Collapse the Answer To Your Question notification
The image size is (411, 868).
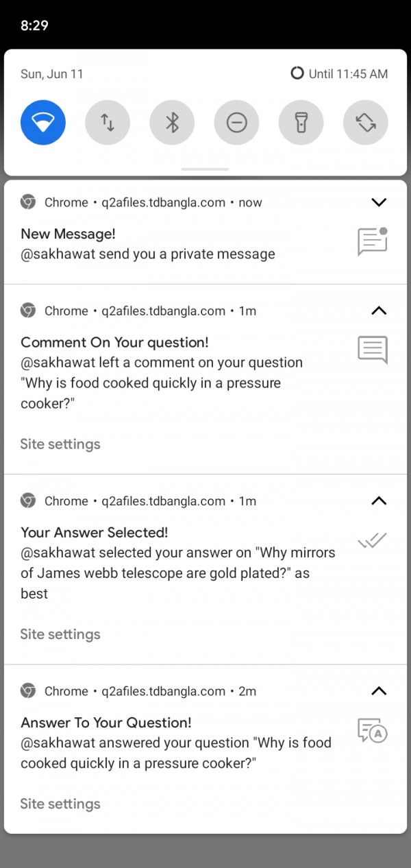pyautogui.click(x=378, y=691)
